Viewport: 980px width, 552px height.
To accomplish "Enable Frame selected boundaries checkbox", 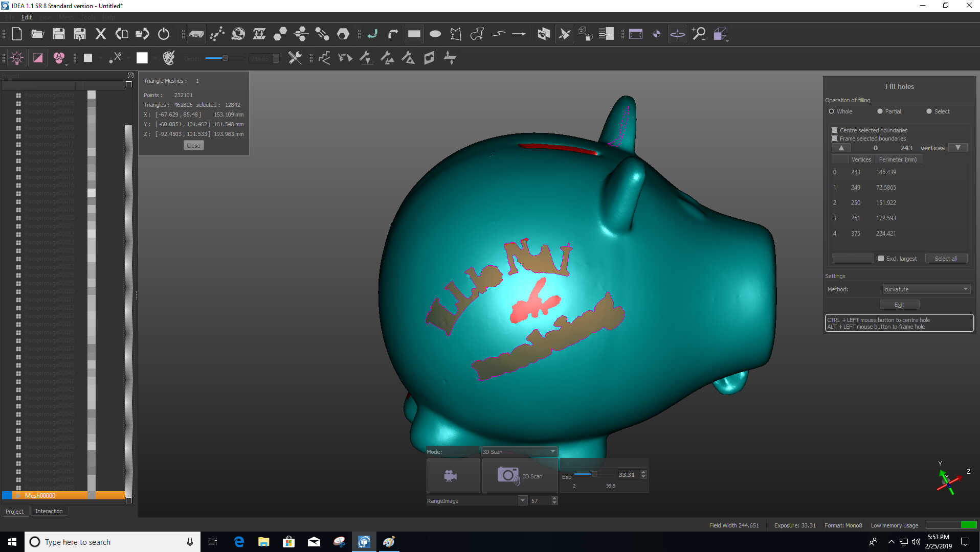I will (834, 139).
